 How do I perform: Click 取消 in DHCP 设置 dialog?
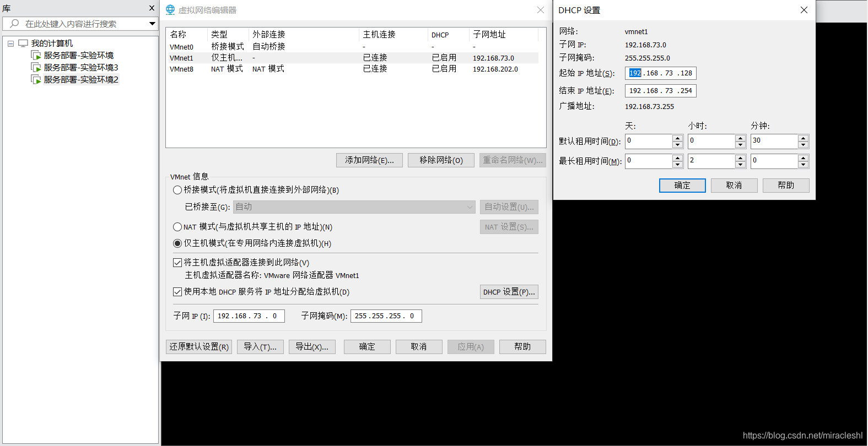734,186
